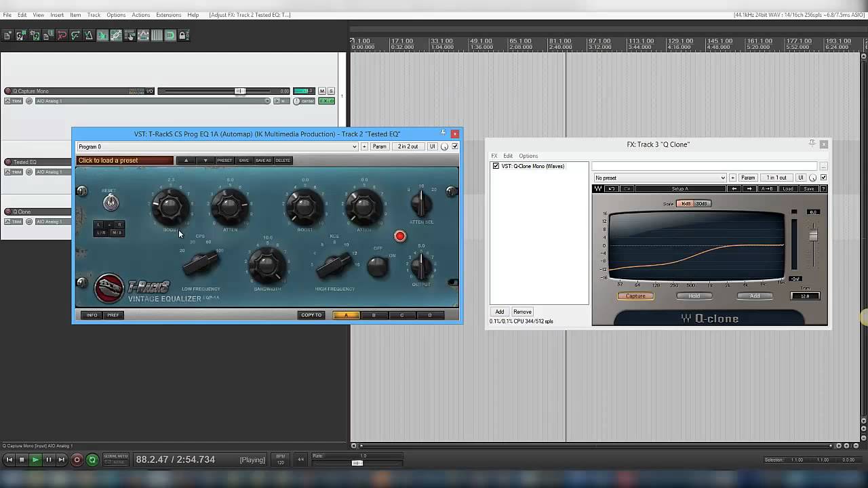Viewport: 868px width, 488px height.
Task: Toggle the T-RackS plugin bypass checkbox
Action: (455, 146)
